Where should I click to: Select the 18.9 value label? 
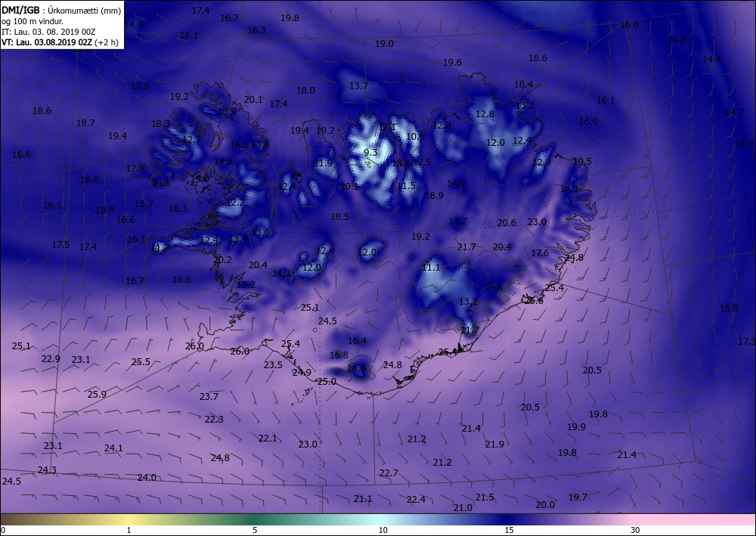(x=434, y=196)
